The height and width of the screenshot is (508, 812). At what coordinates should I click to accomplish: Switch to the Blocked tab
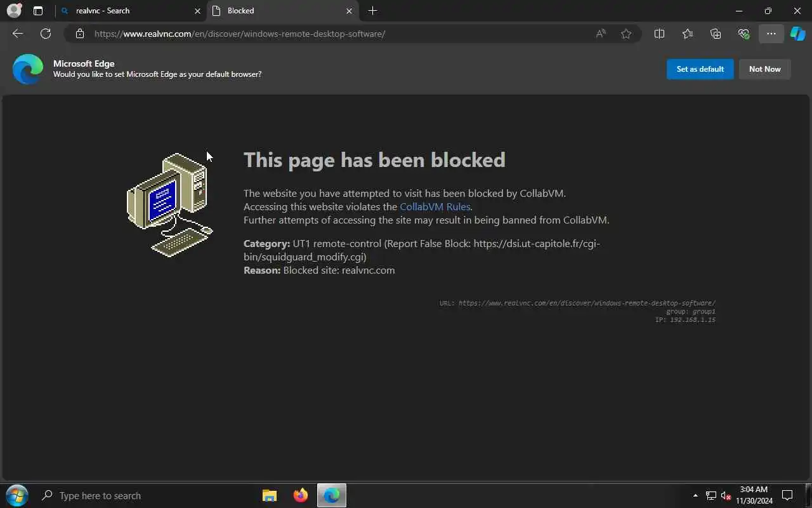[282, 11]
